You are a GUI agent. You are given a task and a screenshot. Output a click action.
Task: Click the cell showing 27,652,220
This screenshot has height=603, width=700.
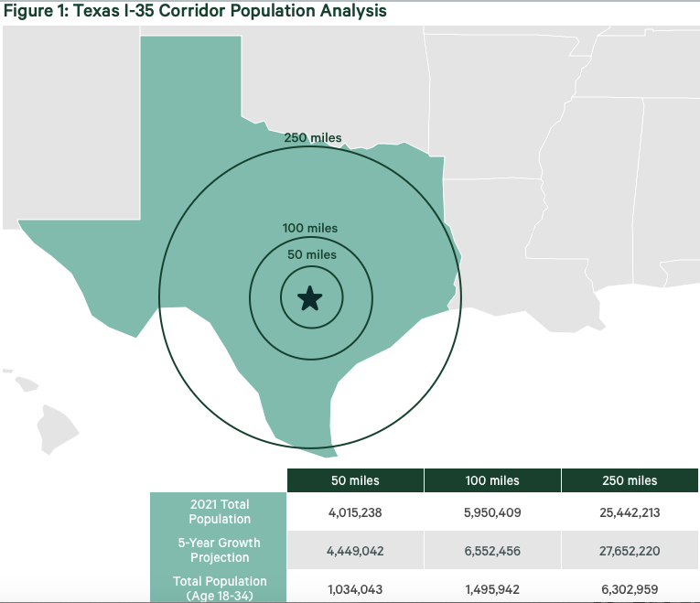[630, 551]
